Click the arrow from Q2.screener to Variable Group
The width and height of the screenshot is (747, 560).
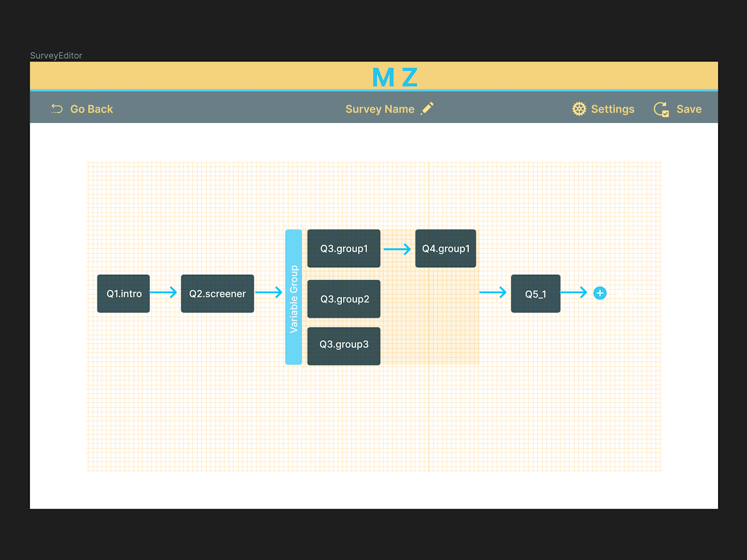[269, 292]
